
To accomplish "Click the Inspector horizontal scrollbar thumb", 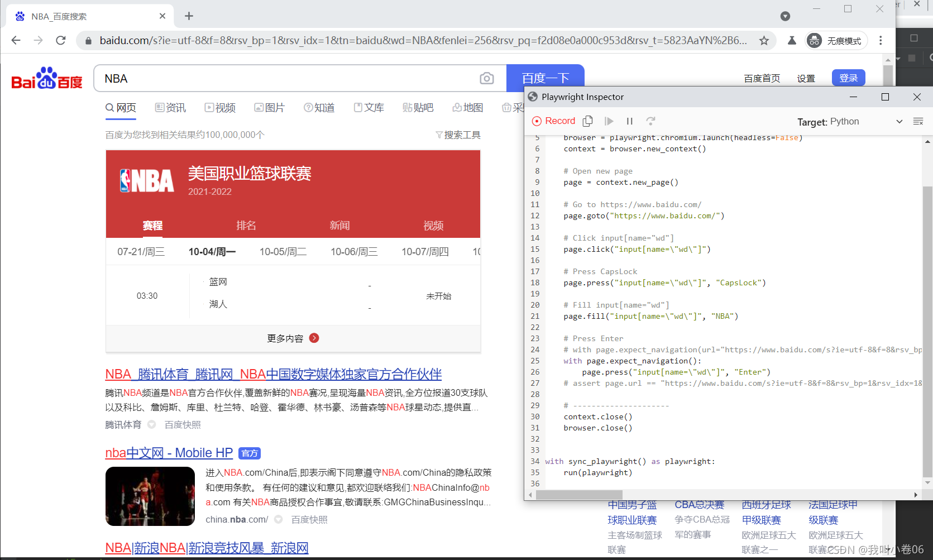I will click(579, 495).
